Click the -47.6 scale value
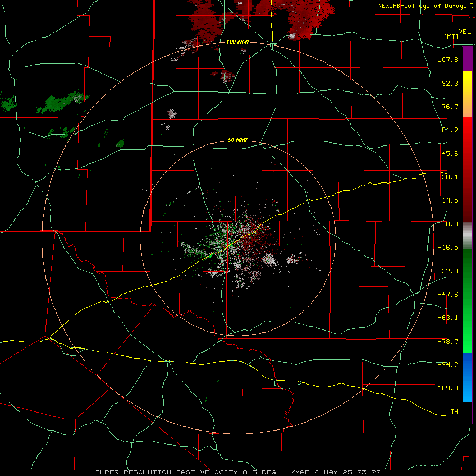476x476 pixels. [x=448, y=295]
